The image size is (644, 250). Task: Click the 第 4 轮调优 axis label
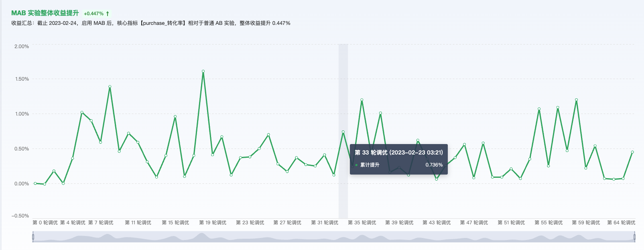click(73, 223)
